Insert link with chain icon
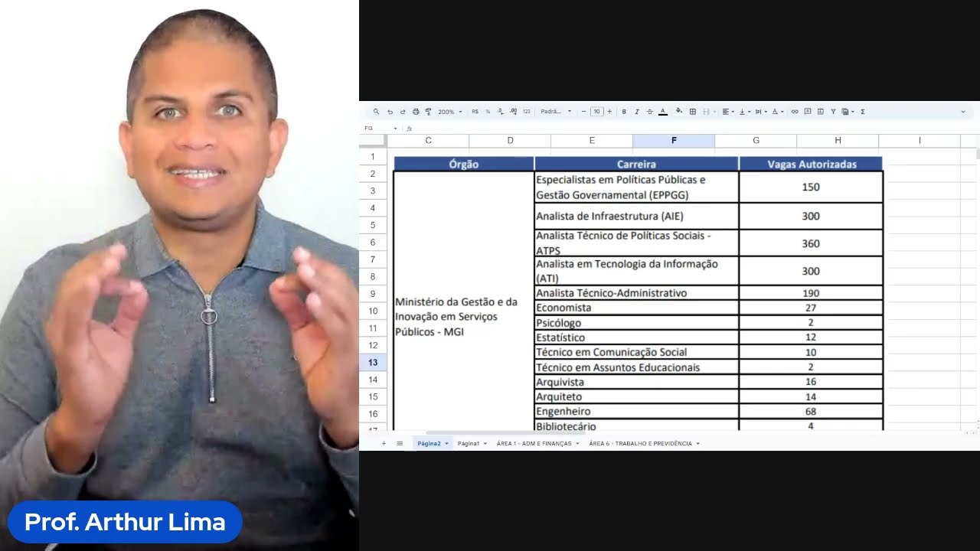This screenshot has height=551, width=980. pos(795,112)
